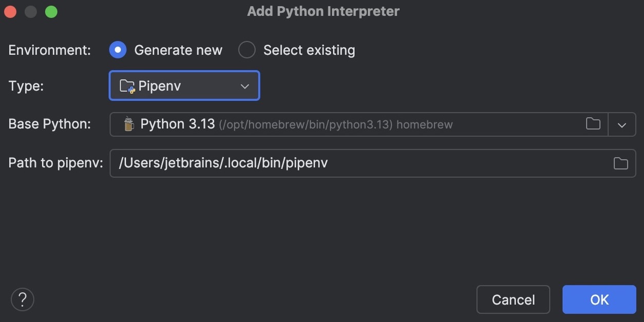Viewport: 644px width, 322px height.
Task: Open the folder browser for Base Python
Action: coord(593,124)
